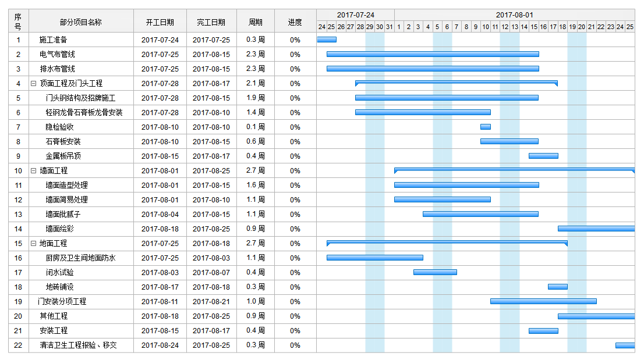Image resolution: width=644 pixels, height=360 pixels.
Task: Select the 其他工程 Gantt bar
Action: (x=596, y=316)
